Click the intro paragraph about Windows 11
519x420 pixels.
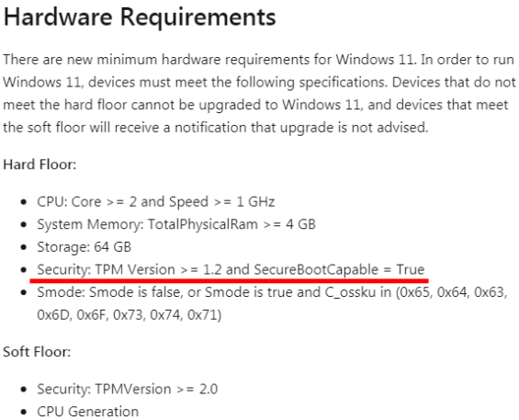259,94
